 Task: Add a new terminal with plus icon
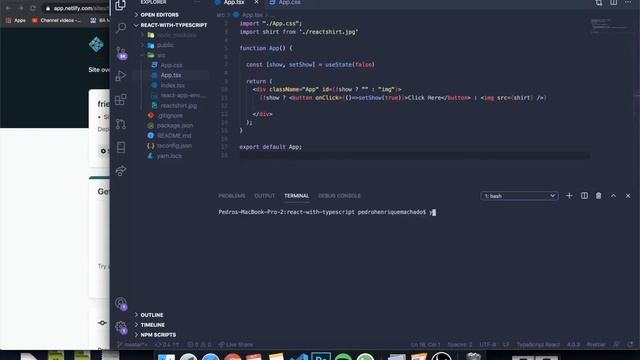[569, 196]
